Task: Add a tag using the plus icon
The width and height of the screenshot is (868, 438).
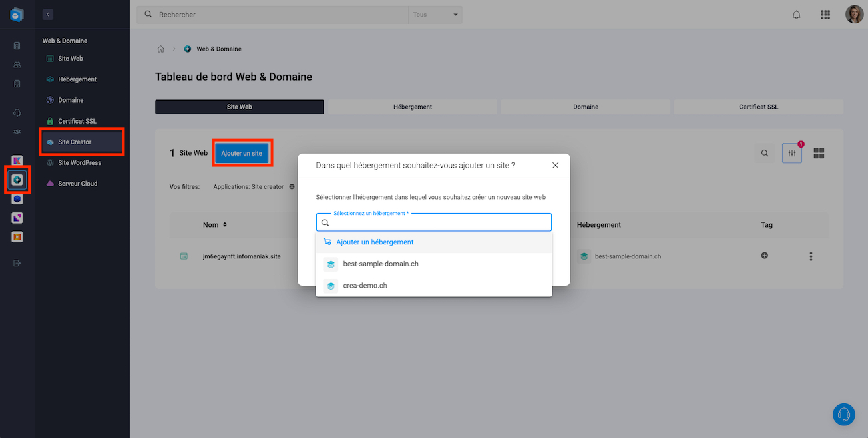Action: pos(765,256)
